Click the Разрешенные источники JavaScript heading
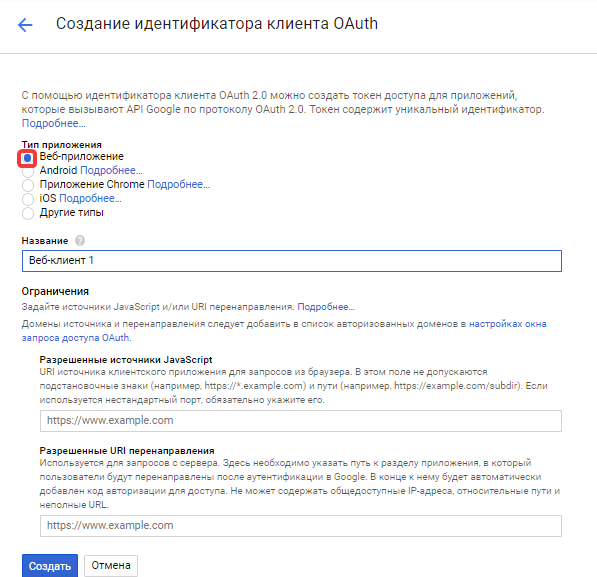Viewport: 597px width, 577px height. click(x=126, y=360)
